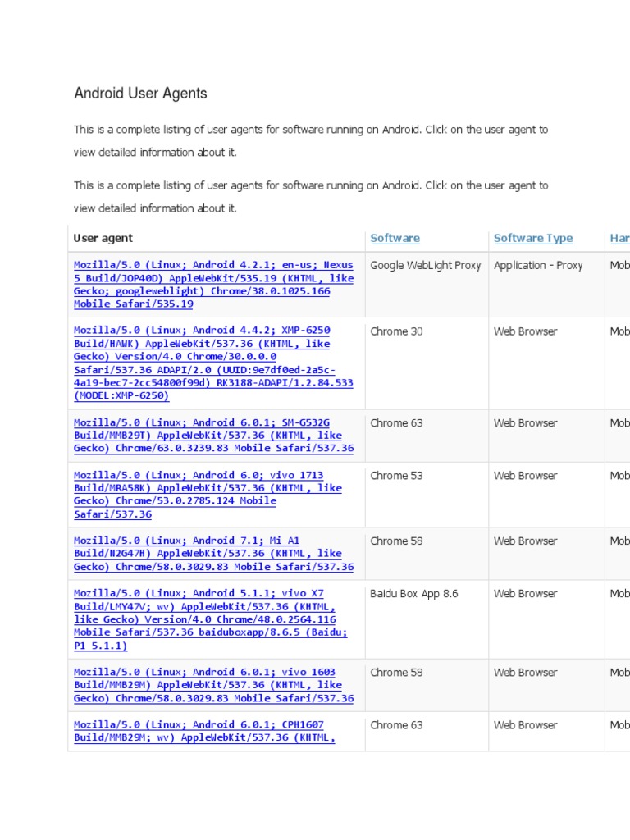
Task: Open the SM-G532G Chrome/63 user agent link
Action: coord(214,436)
